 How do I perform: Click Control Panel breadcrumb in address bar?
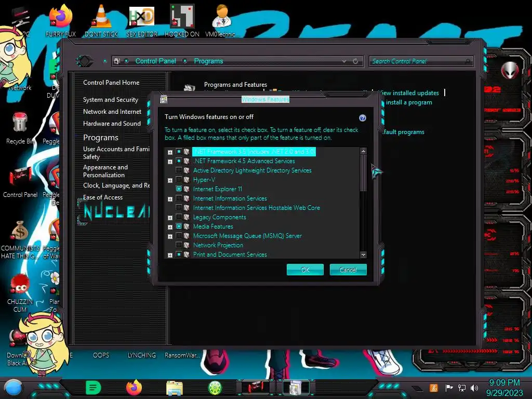pos(156,61)
